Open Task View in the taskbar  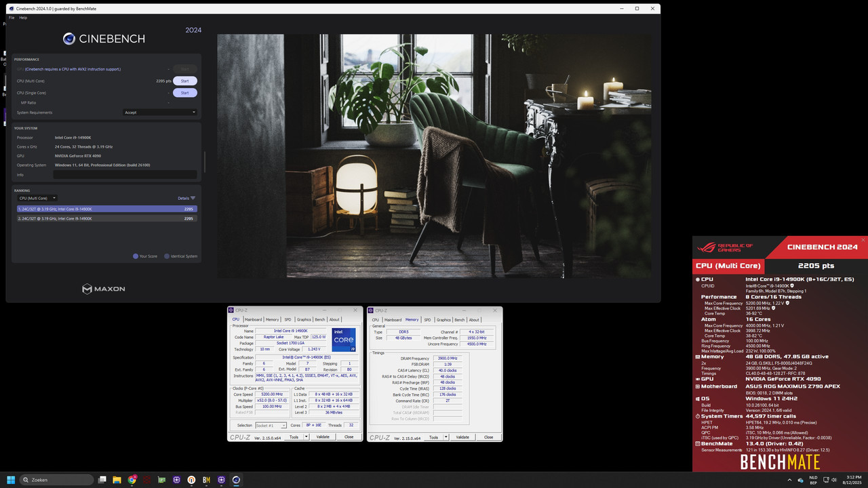point(102,480)
